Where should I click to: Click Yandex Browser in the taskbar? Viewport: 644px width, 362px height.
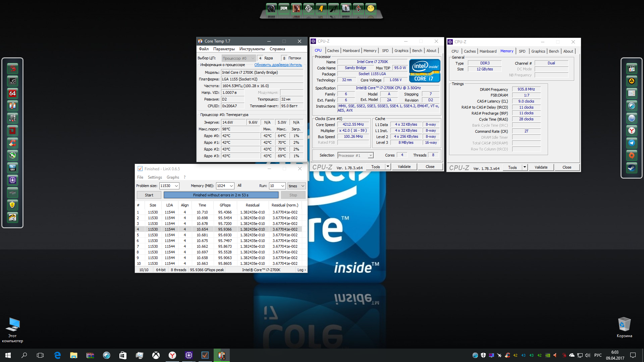click(x=172, y=355)
